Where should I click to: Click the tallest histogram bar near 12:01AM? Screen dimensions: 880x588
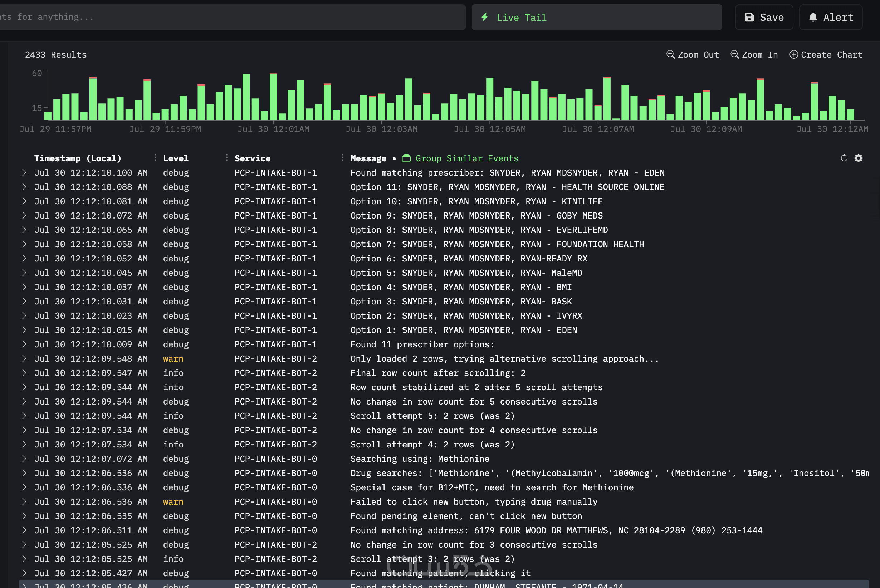273,97
